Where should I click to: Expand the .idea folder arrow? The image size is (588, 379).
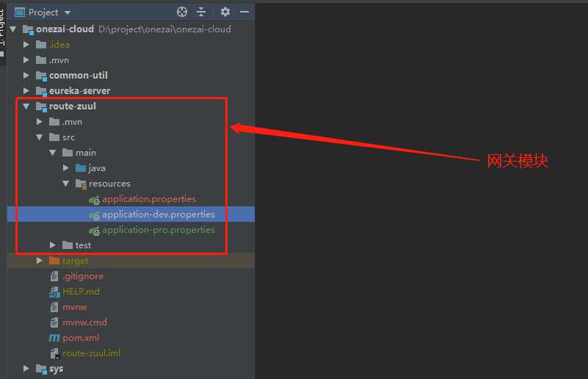point(26,45)
